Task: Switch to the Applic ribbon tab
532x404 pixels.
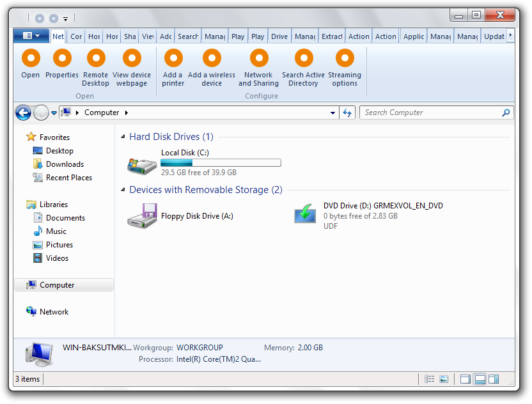Action: pos(414,36)
